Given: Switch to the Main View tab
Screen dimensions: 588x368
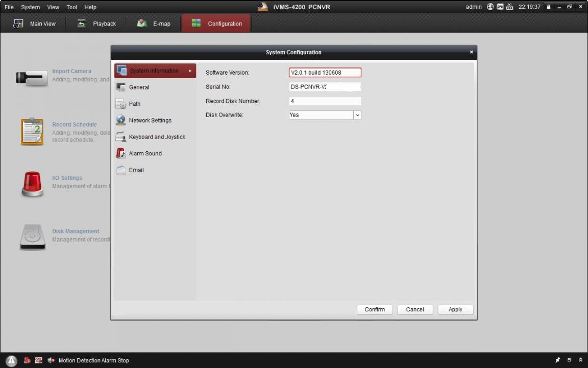Looking at the screenshot, I should click(x=34, y=24).
